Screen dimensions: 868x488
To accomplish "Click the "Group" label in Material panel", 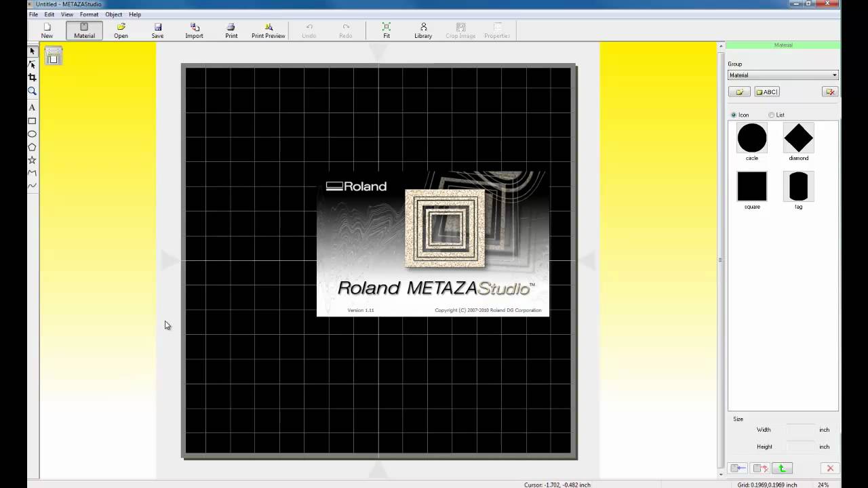I will (735, 64).
